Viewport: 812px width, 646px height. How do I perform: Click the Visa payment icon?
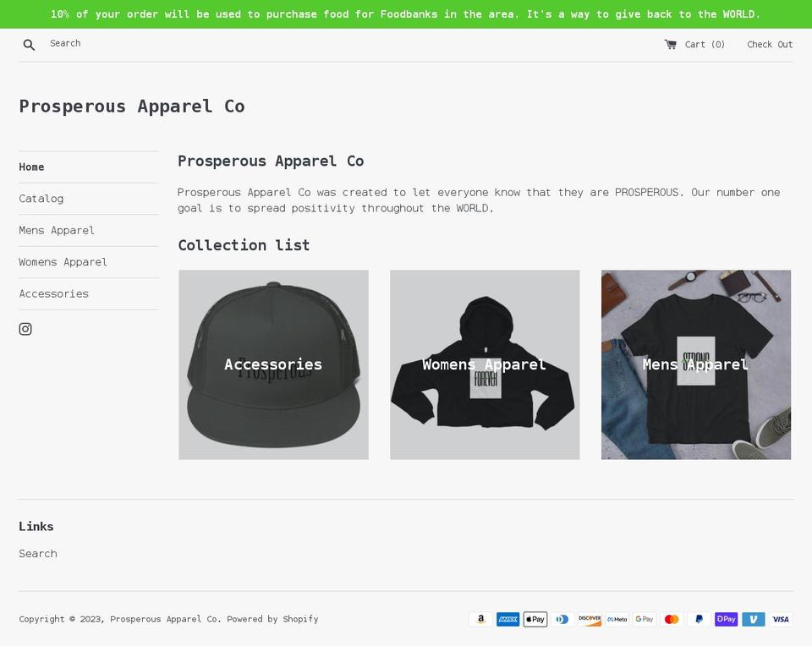781,619
